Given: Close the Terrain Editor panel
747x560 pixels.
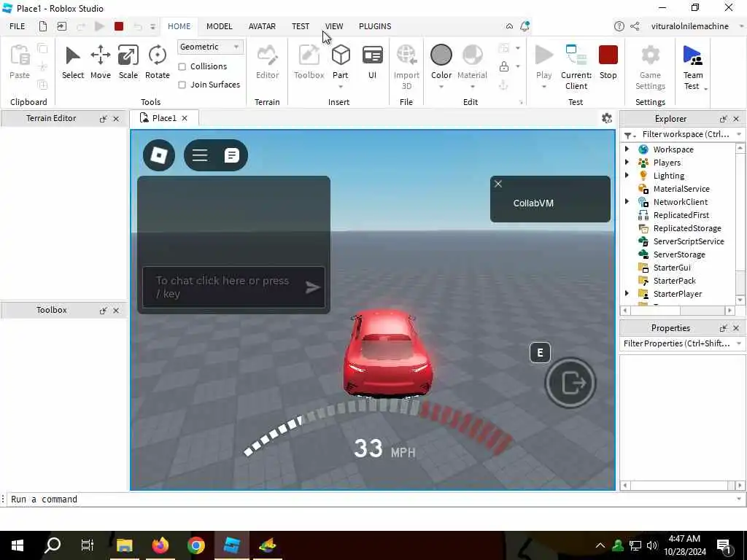Looking at the screenshot, I should [x=116, y=119].
